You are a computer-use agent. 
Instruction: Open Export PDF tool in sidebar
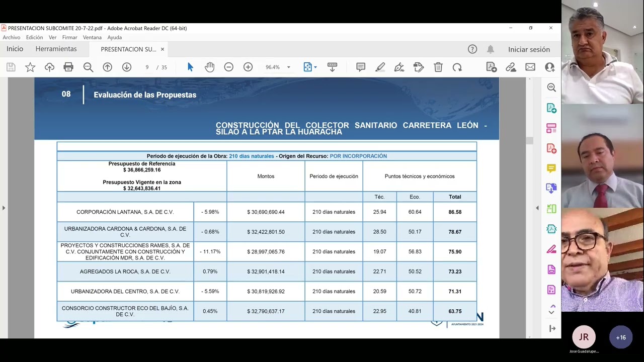(x=551, y=108)
